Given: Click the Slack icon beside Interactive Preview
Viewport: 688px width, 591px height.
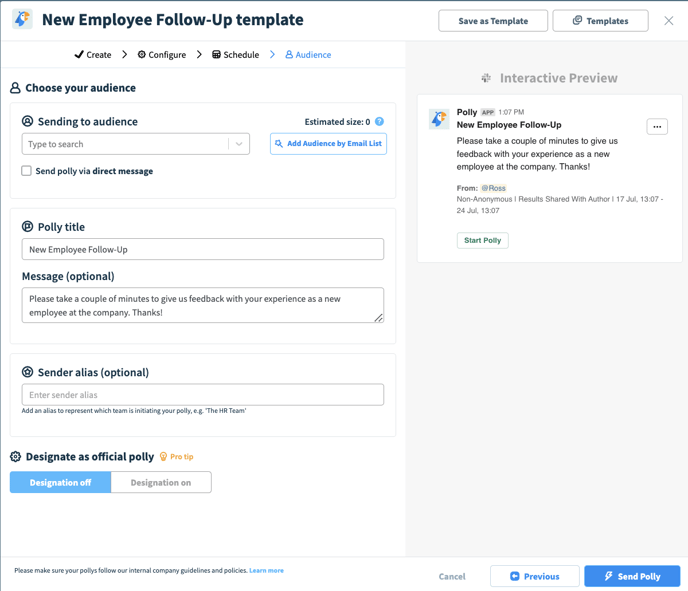Looking at the screenshot, I should [x=486, y=78].
